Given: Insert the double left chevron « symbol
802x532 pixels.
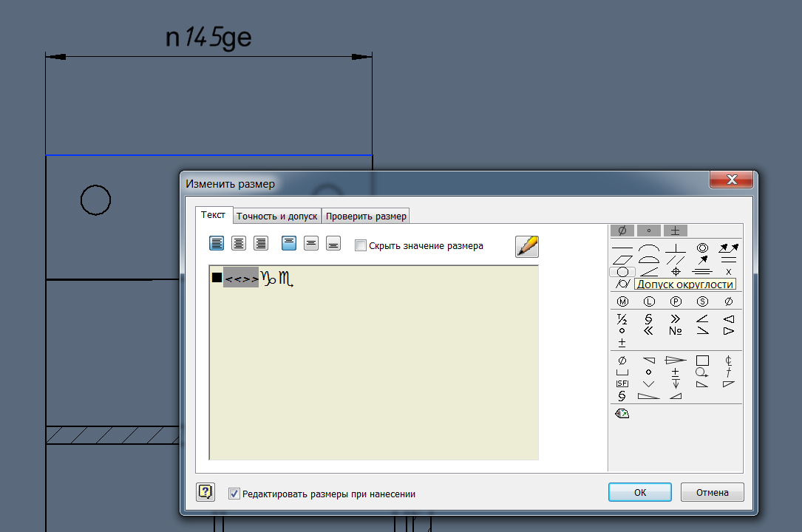Looking at the screenshot, I should [x=648, y=330].
